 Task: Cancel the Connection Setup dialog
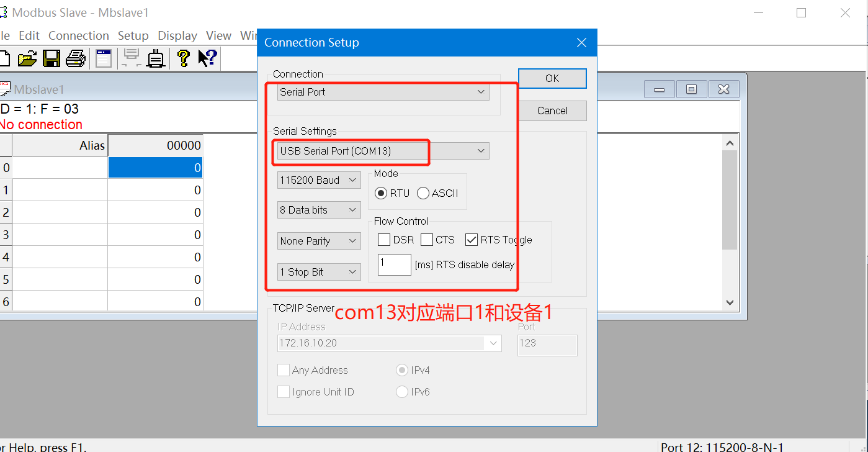[x=552, y=111]
